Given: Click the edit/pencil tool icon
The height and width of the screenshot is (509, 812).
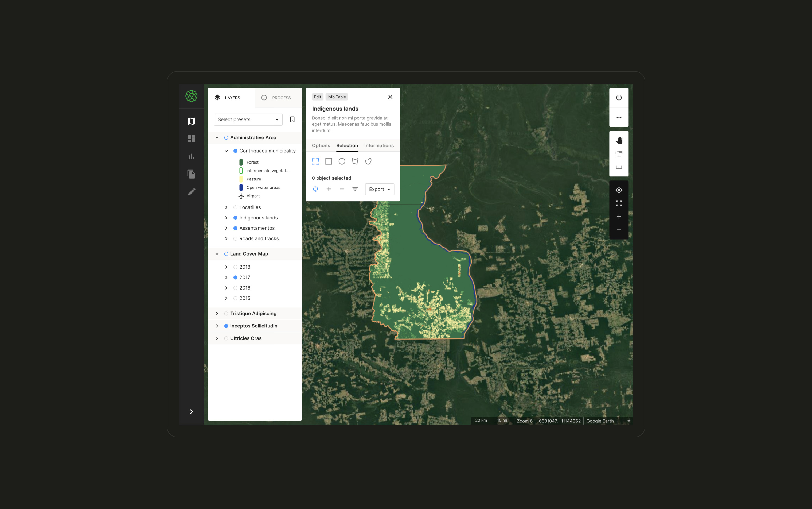Looking at the screenshot, I should point(192,192).
